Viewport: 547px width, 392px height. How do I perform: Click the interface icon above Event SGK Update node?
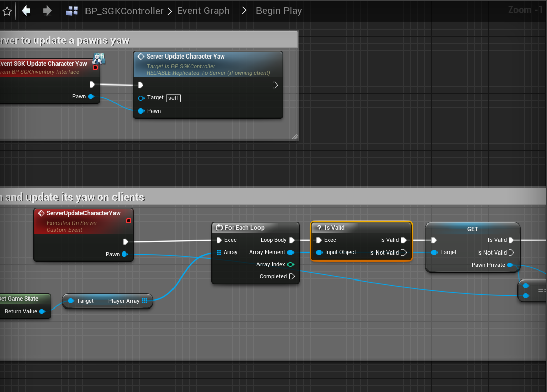[99, 59]
